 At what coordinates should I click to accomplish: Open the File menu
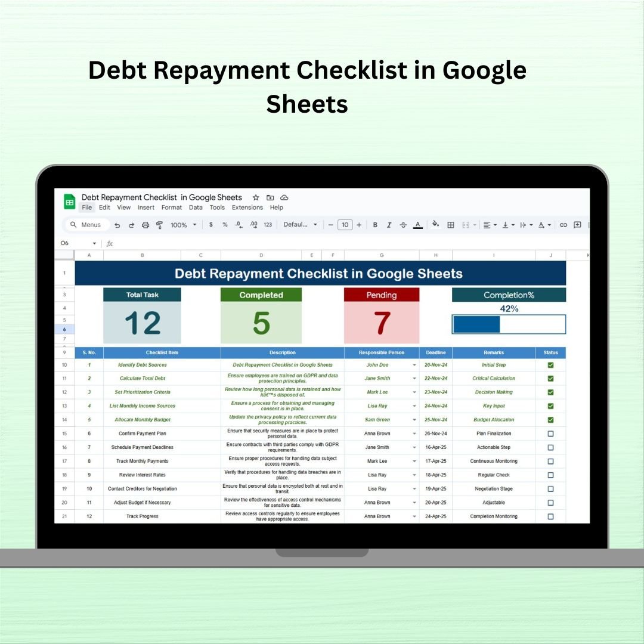[86, 208]
